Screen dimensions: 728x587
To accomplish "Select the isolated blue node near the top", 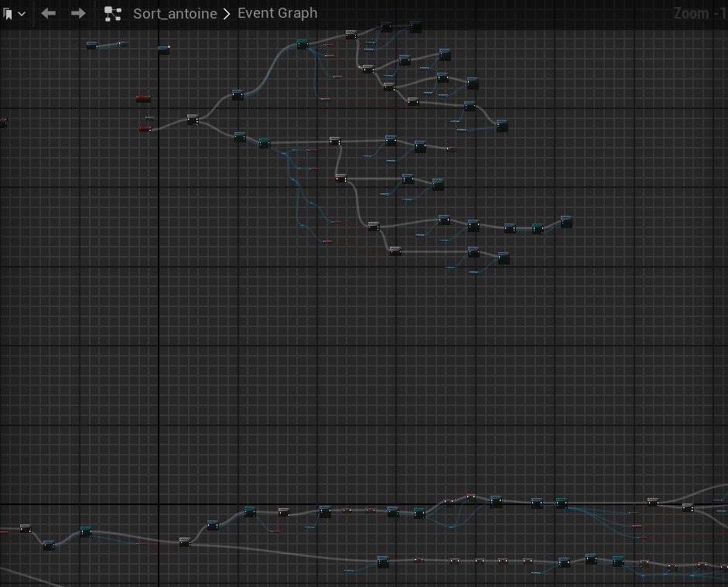I will pos(163,49).
